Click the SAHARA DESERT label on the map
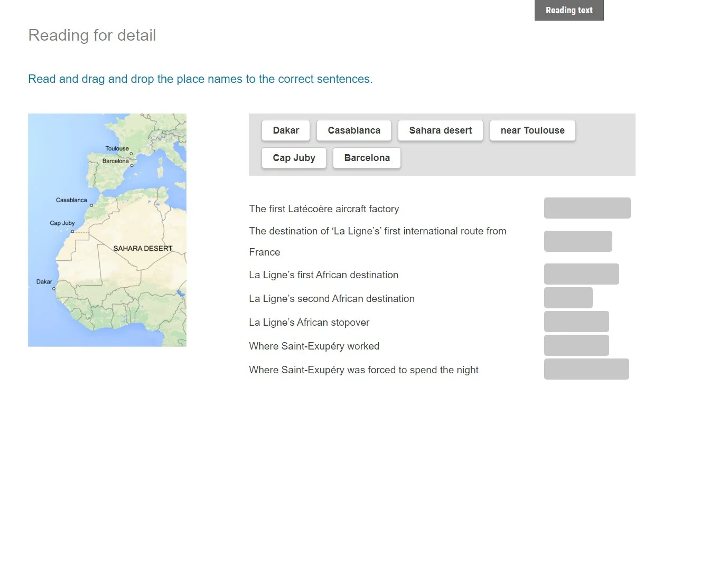This screenshot has height=576, width=728. pos(142,248)
